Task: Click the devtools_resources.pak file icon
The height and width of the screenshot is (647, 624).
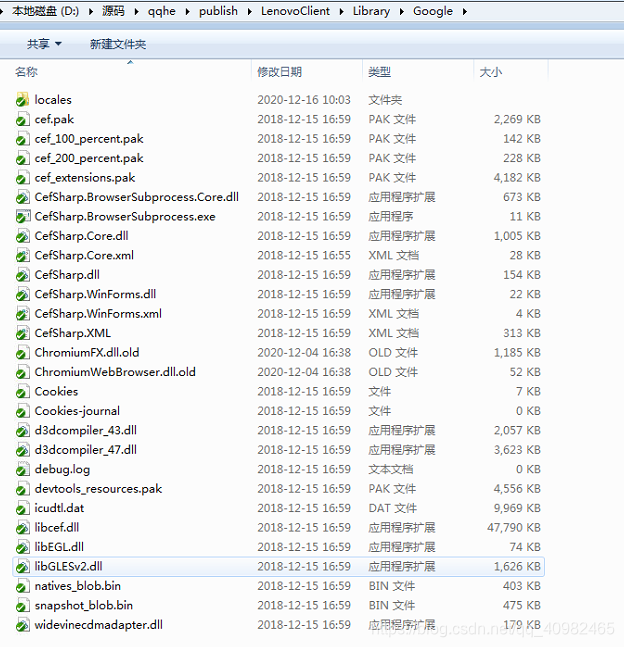Action: 23,489
